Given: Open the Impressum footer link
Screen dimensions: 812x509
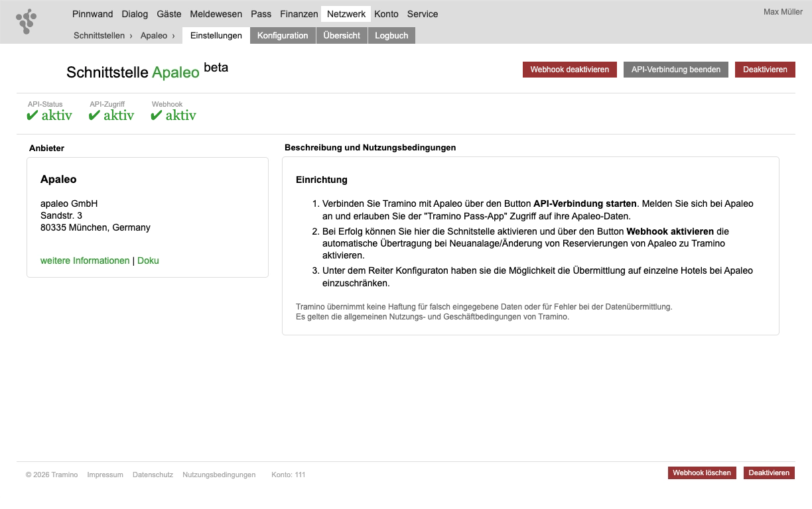Looking at the screenshot, I should pos(105,475).
